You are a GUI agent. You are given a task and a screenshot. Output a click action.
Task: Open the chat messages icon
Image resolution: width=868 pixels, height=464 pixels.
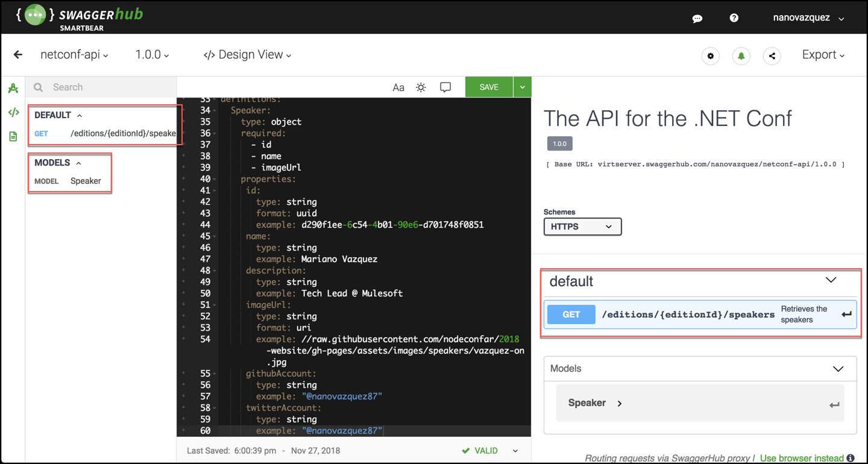pos(697,18)
